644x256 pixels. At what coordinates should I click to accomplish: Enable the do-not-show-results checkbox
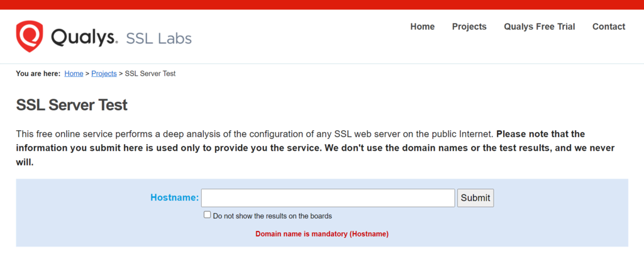[207, 214]
